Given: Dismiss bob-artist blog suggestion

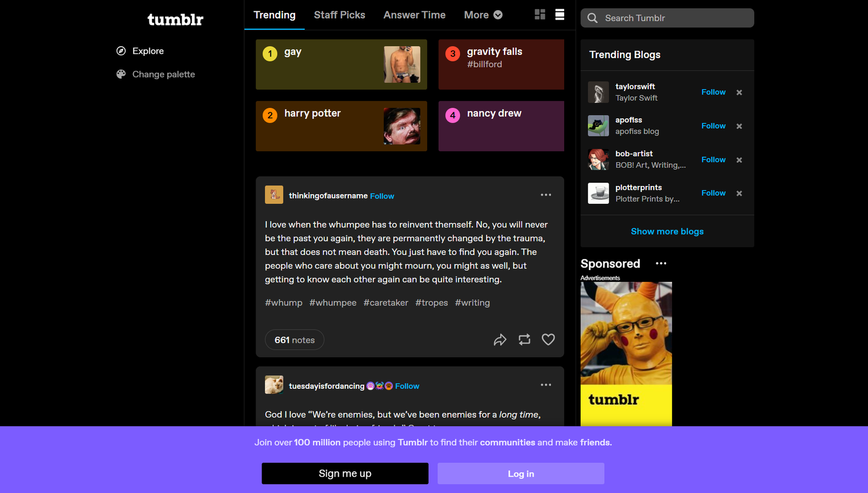Looking at the screenshot, I should coord(739,160).
